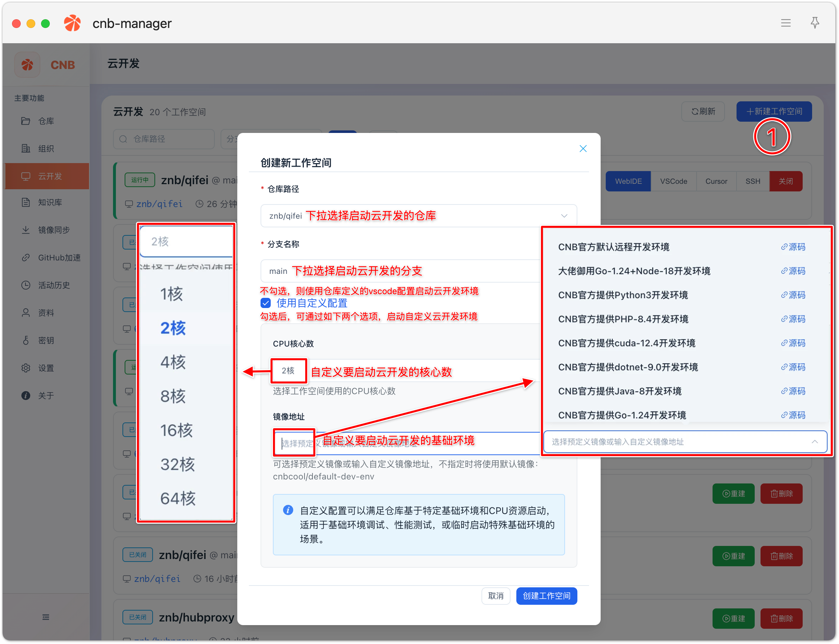Select the 64核 option
Image resolution: width=839 pixels, height=644 pixels.
pos(186,499)
